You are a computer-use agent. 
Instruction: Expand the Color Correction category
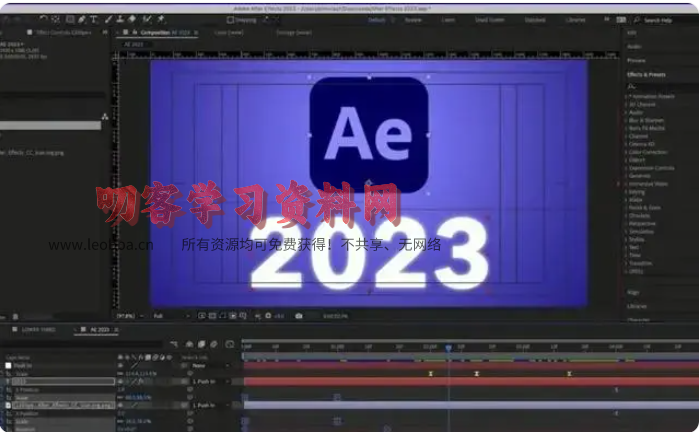click(626, 152)
